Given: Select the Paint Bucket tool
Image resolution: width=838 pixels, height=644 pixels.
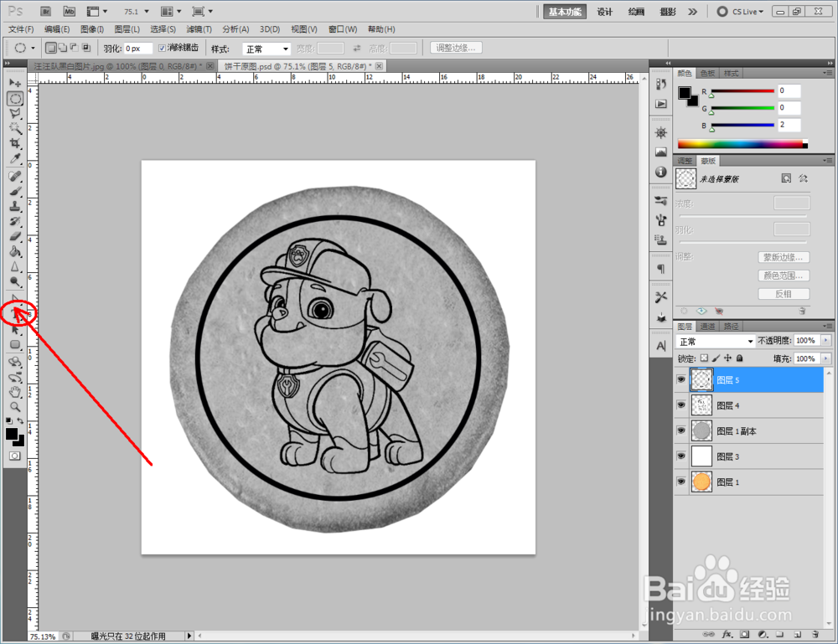Looking at the screenshot, I should pos(15,251).
